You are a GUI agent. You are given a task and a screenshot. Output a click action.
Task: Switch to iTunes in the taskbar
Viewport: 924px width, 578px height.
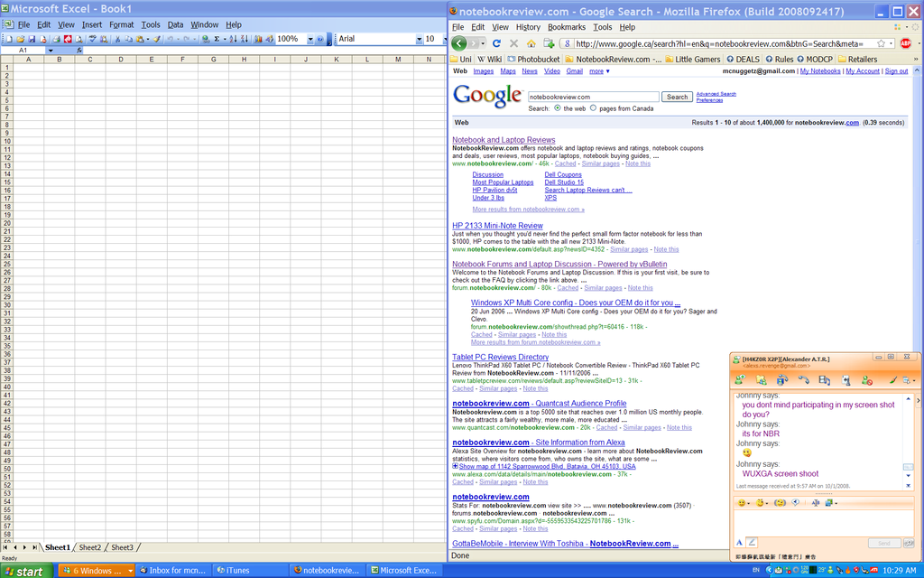pos(250,571)
